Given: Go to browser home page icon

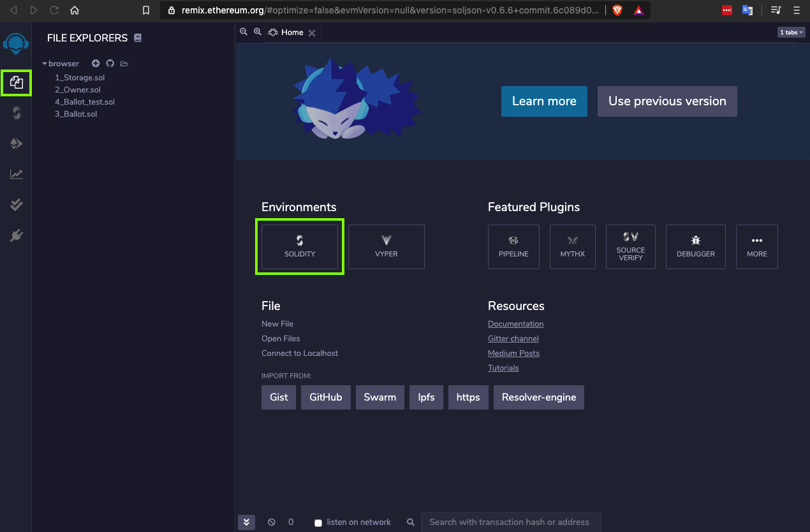Looking at the screenshot, I should (x=75, y=10).
